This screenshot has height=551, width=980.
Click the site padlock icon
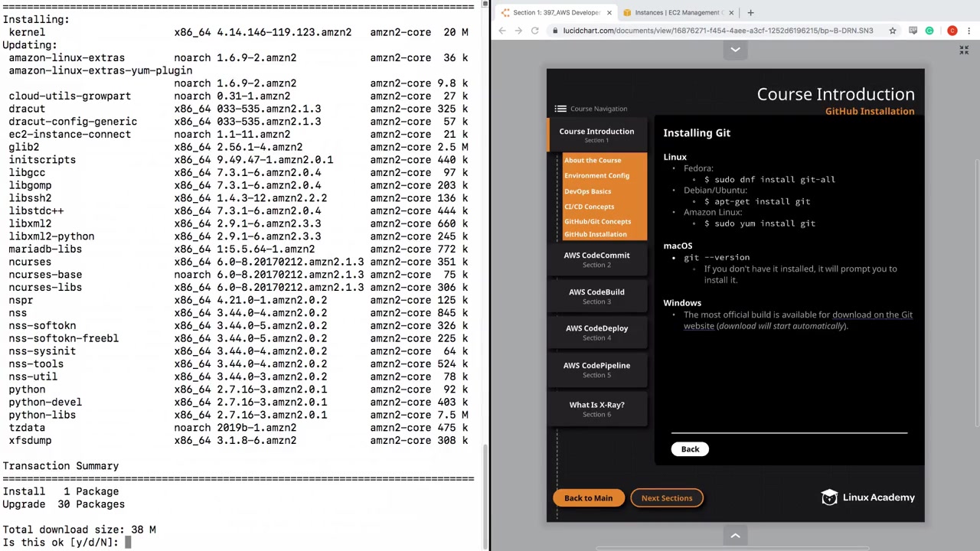point(556,31)
